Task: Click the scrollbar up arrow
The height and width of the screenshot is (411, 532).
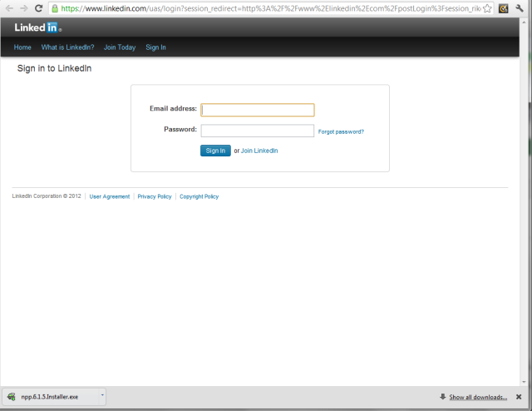Action: [524, 22]
